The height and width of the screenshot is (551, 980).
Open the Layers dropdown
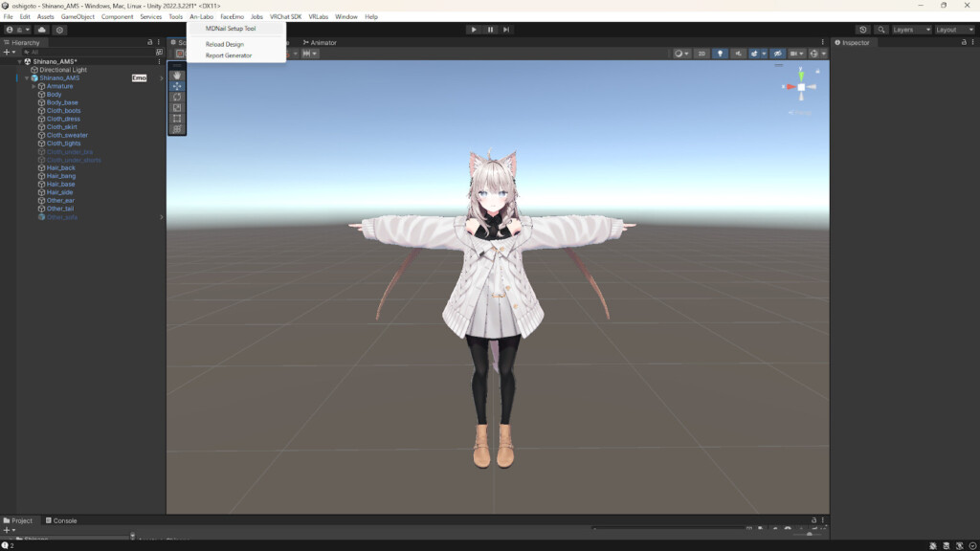911,30
